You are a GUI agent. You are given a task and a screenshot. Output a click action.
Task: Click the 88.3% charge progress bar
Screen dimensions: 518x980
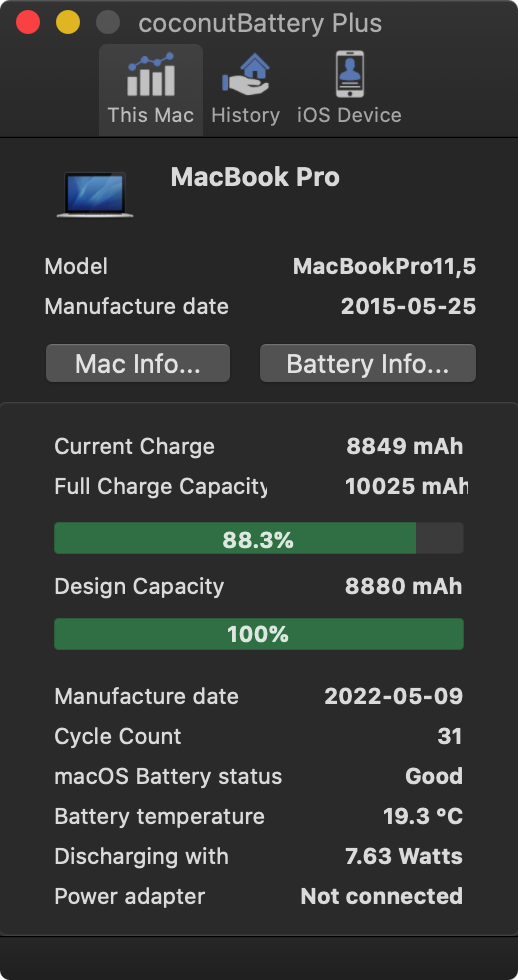tap(259, 538)
